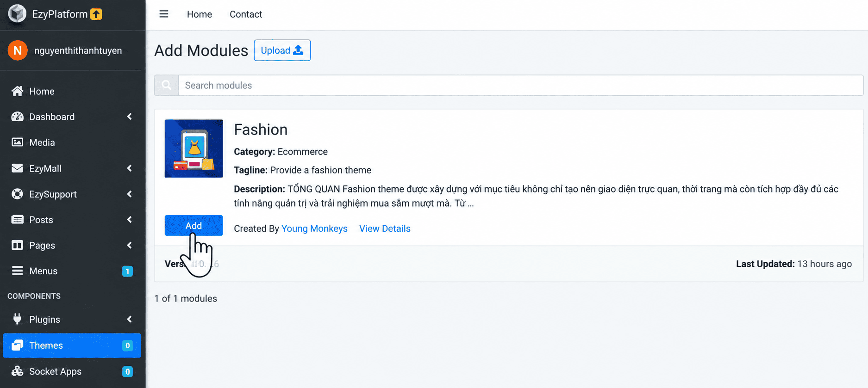Click the Pages columns icon

click(x=17, y=245)
